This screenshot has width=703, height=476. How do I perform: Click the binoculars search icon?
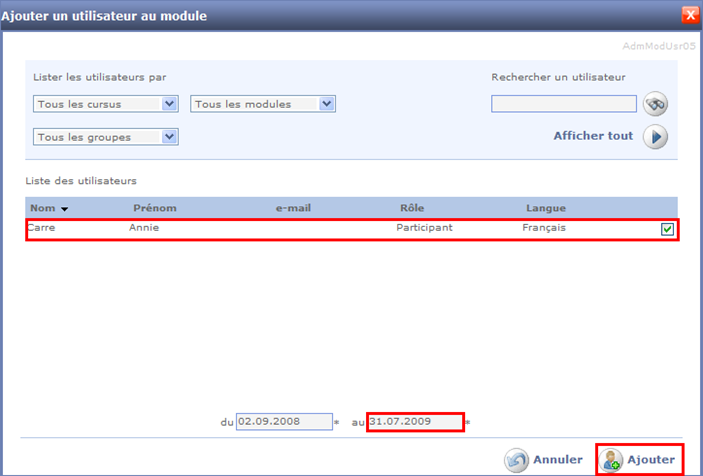(655, 104)
